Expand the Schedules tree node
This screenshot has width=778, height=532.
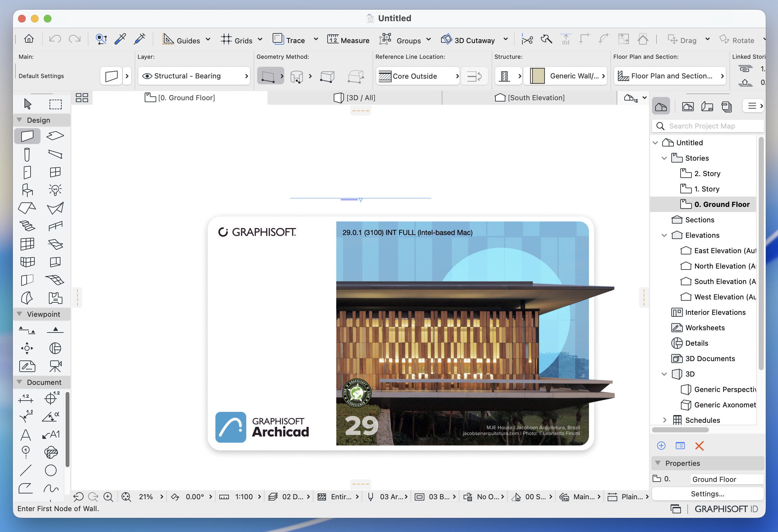[x=664, y=420]
